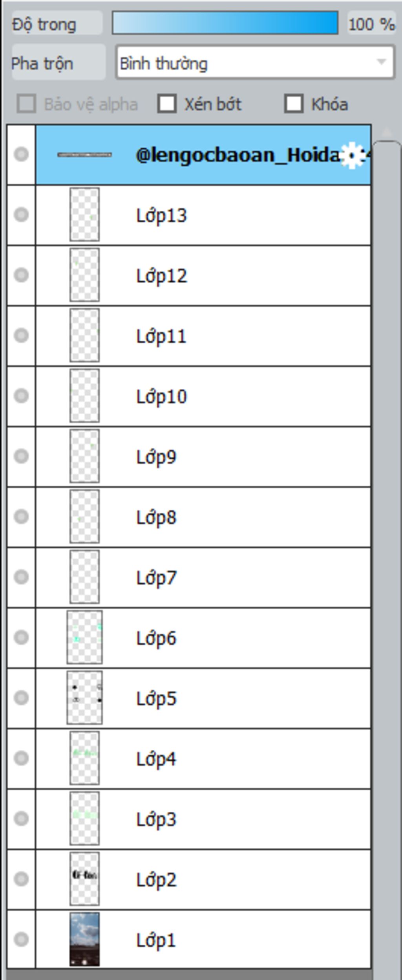Check the Bảo vệ alpha checkbox
This screenshot has width=402, height=980.
click(x=26, y=104)
